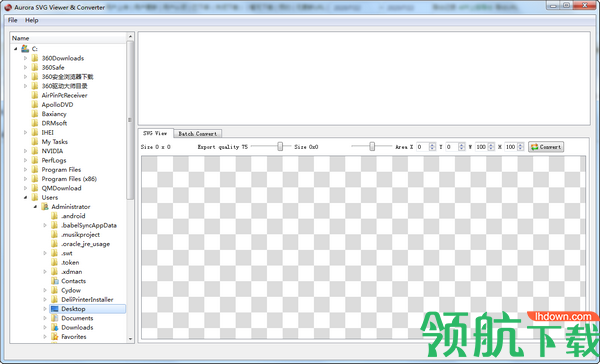Screen dimensions: 600x364
Task: Select the Cydow folder
Action: tap(71, 290)
